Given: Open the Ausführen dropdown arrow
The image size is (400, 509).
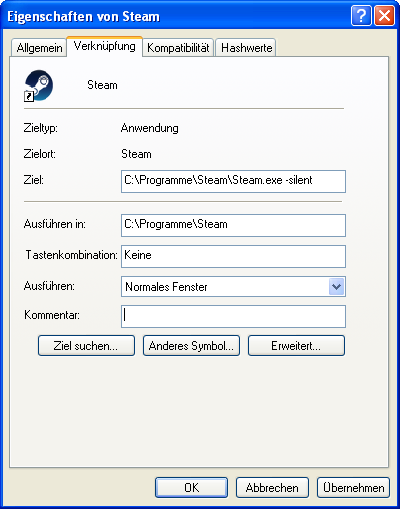Looking at the screenshot, I should [x=336, y=287].
